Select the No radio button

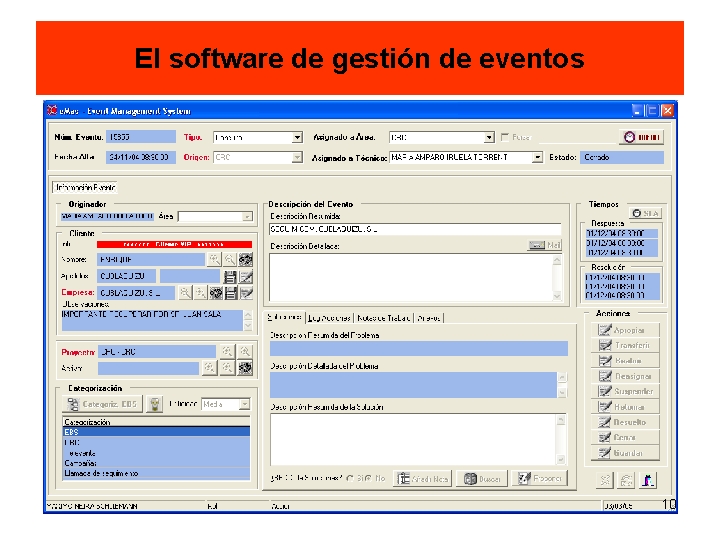368,478
